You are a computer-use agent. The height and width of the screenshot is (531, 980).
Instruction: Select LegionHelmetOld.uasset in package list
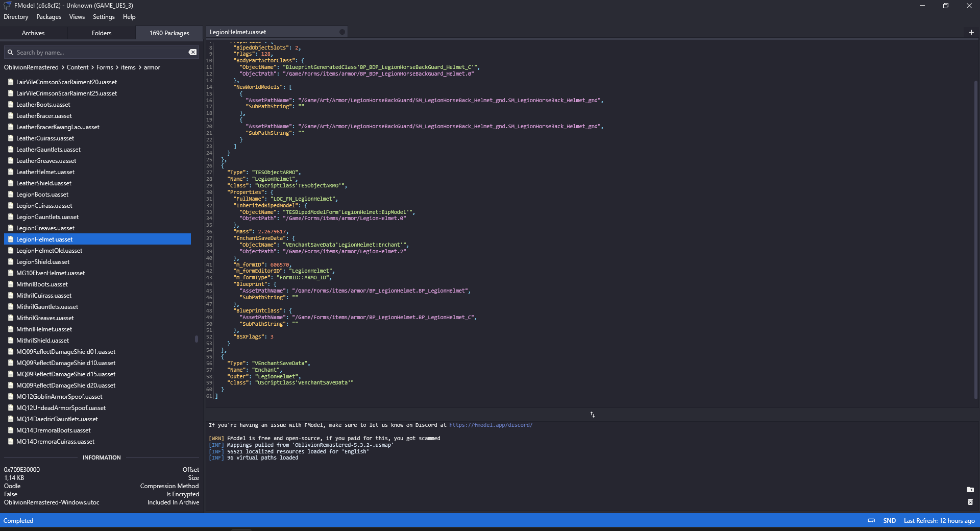pyautogui.click(x=49, y=251)
